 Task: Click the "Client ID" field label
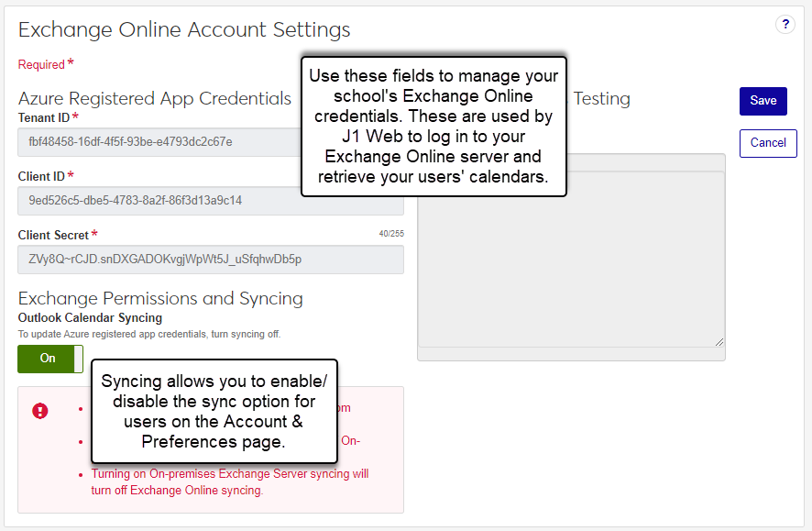coord(41,177)
